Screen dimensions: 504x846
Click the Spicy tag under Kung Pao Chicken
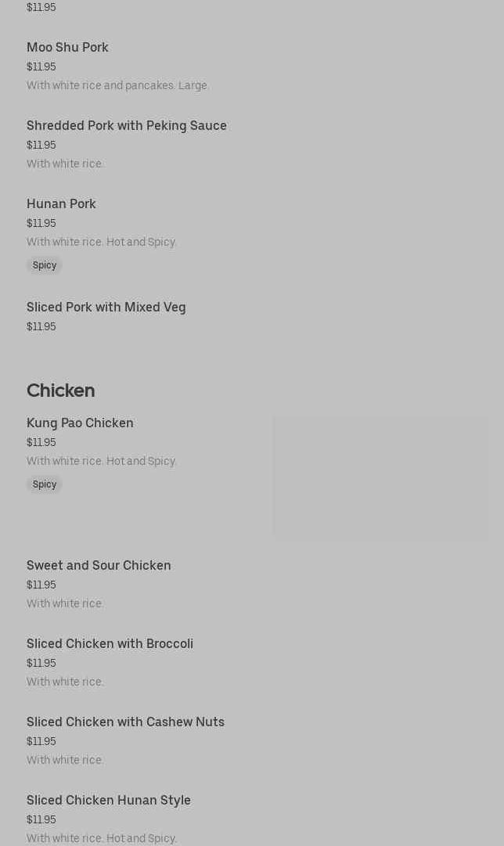45,484
